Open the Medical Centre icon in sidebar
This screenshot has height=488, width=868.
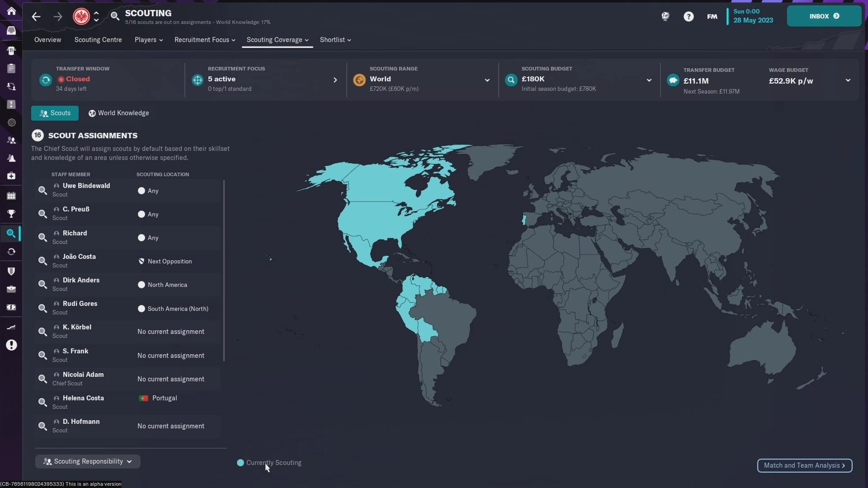point(11,176)
